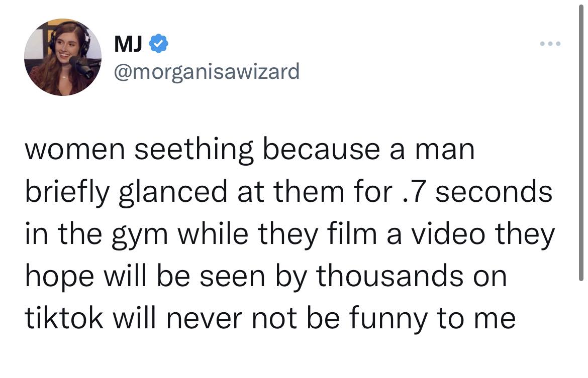Open the @morganisawizard handle link
The image size is (588, 378).
pos(207,72)
